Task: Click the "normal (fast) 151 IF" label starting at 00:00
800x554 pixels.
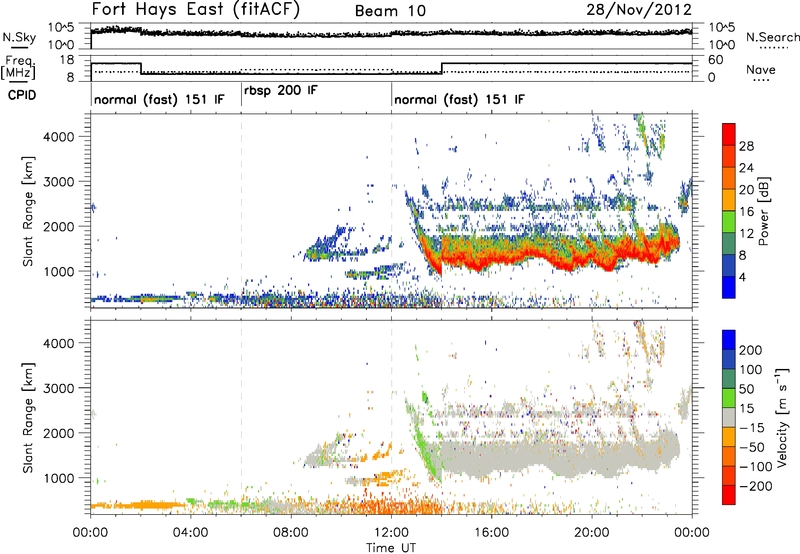Action: [x=159, y=99]
